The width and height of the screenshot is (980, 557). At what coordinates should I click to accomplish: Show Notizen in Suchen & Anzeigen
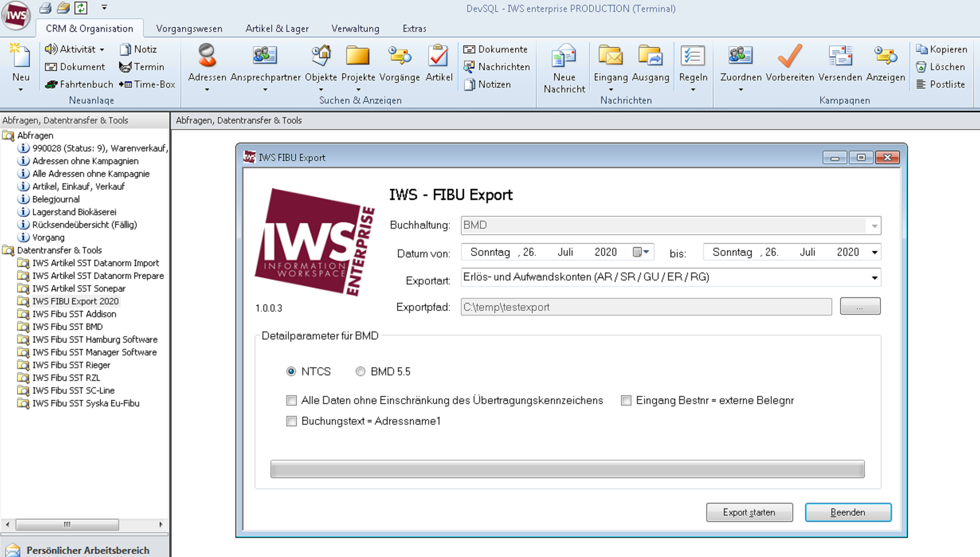pyautogui.click(x=487, y=84)
